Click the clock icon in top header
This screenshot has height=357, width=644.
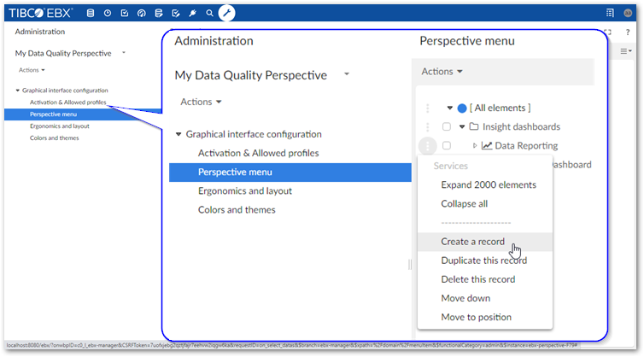coord(107,13)
